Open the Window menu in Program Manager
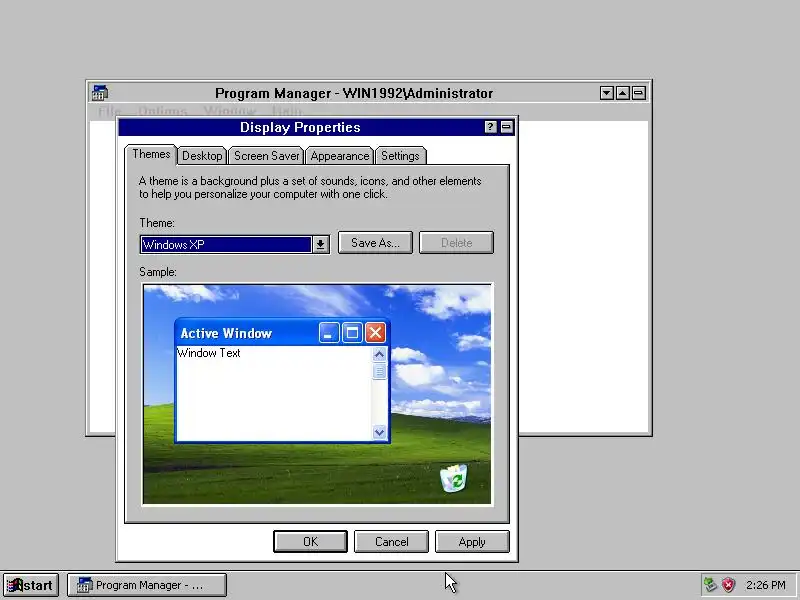Screen dimensions: 800x600 tap(230, 110)
